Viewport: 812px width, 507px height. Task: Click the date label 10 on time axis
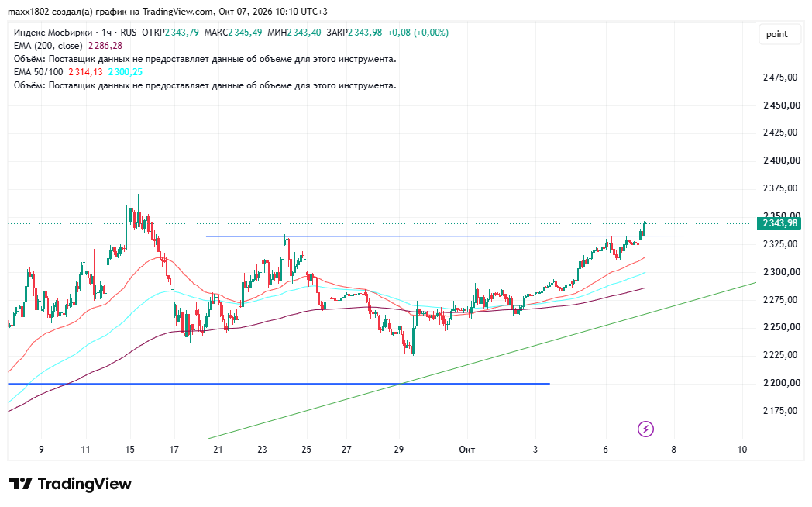coord(742,450)
